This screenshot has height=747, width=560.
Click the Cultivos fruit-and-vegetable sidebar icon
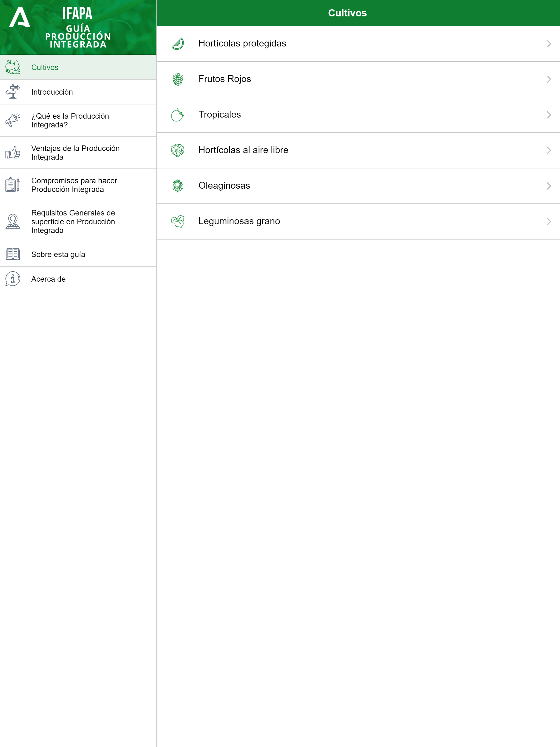(x=13, y=67)
